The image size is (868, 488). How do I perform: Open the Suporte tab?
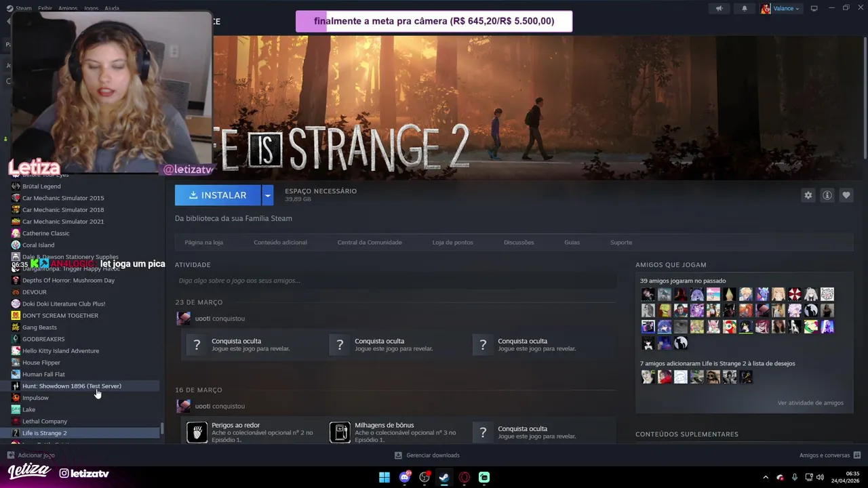(x=621, y=242)
